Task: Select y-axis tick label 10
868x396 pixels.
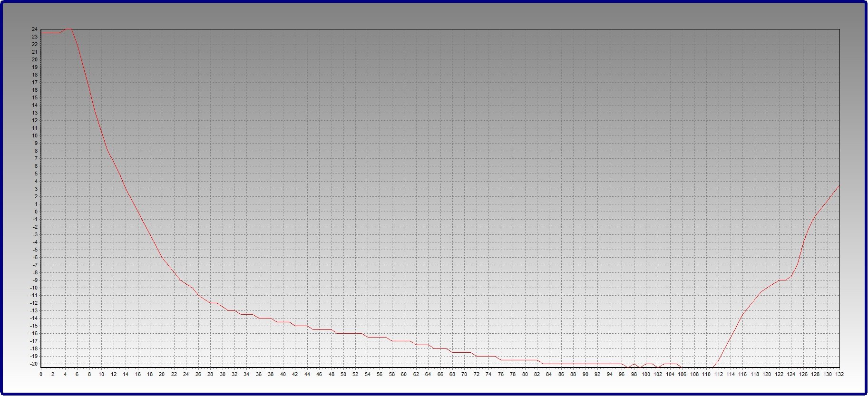Action: coord(35,136)
